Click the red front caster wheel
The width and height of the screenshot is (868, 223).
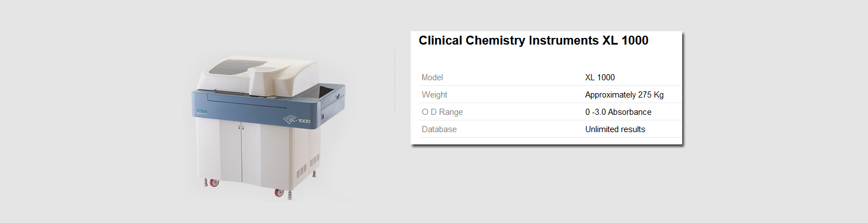click(x=279, y=192)
